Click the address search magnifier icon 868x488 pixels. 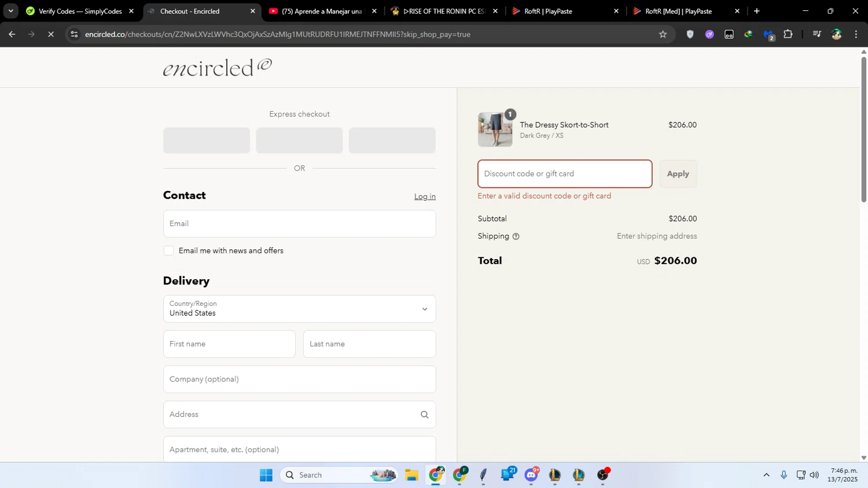424,415
